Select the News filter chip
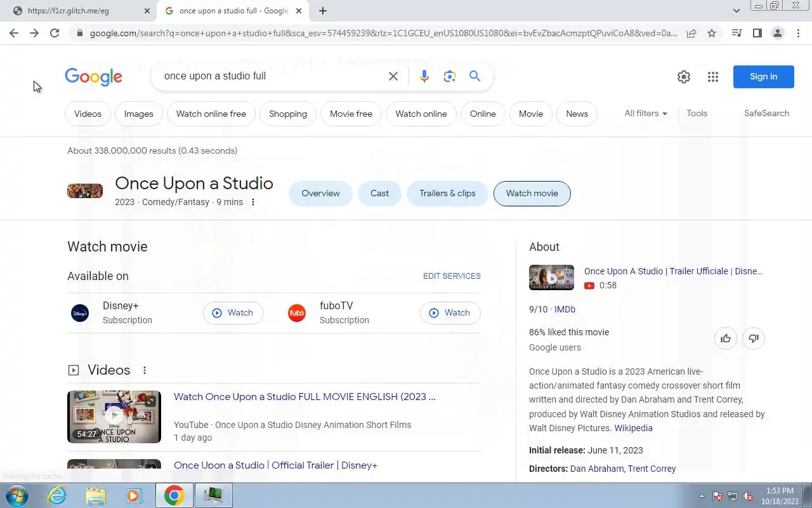812x508 pixels. click(577, 114)
